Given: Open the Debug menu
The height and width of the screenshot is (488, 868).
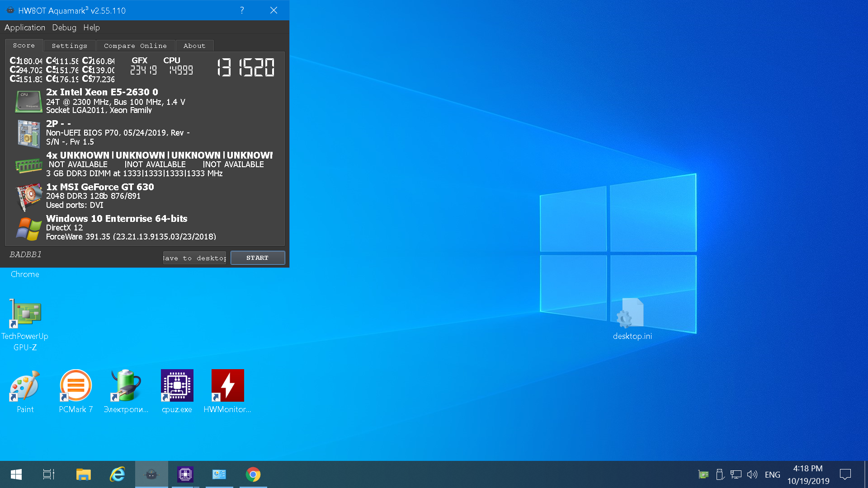Looking at the screenshot, I should [64, 28].
